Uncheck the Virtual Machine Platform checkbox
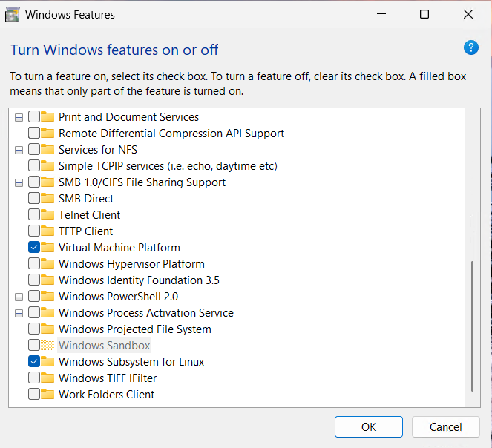The image size is (492, 448). pyautogui.click(x=34, y=248)
